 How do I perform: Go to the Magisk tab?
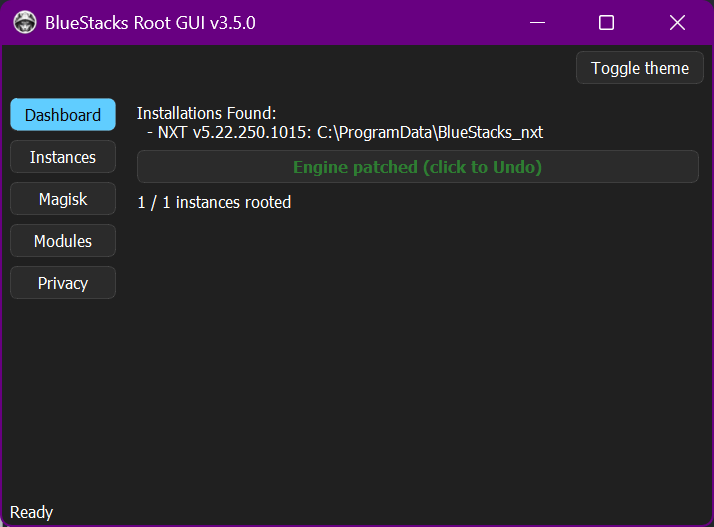point(63,199)
